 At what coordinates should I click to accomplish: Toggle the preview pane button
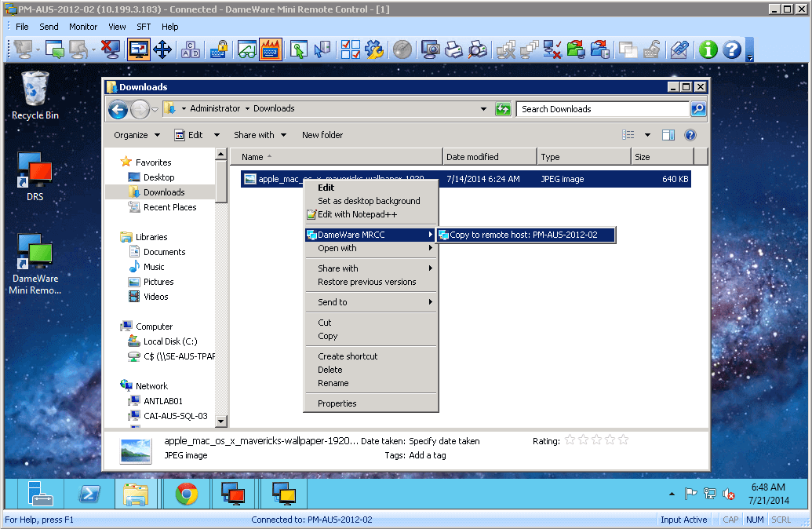(x=668, y=135)
